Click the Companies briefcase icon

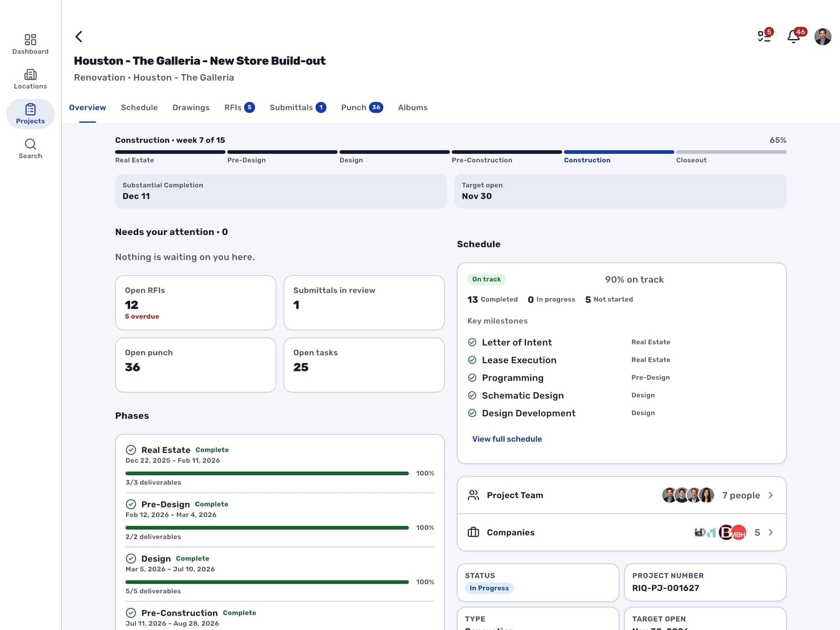click(473, 532)
